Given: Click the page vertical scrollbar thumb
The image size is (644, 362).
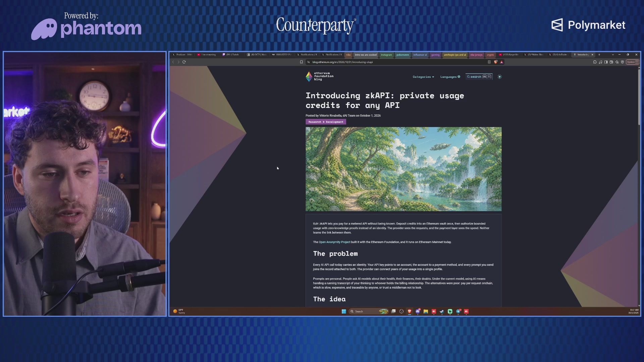Looking at the screenshot, I should 639,97.
